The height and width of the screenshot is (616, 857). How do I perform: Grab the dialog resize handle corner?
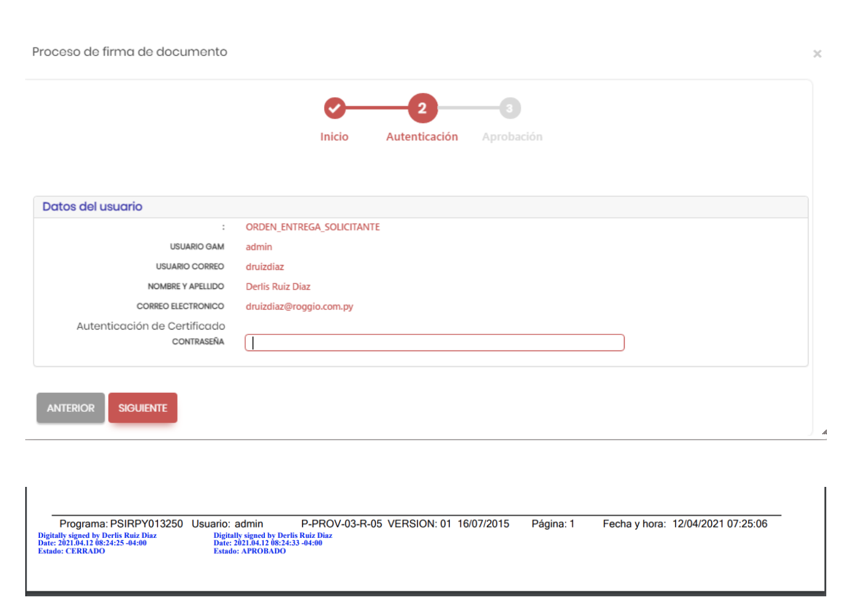pyautogui.click(x=824, y=432)
